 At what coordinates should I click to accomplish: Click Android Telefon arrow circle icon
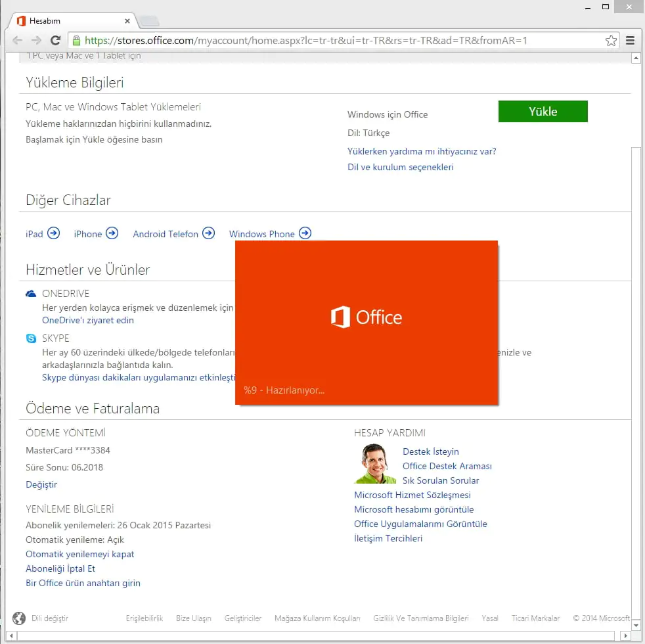(x=209, y=233)
